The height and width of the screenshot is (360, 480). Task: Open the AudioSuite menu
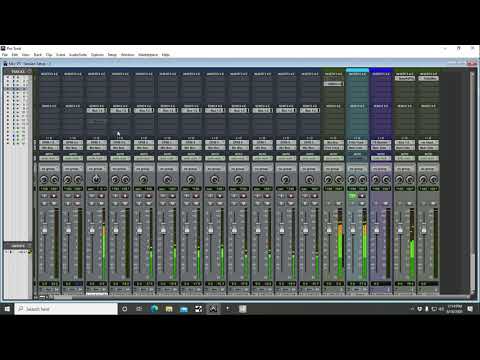(78, 55)
